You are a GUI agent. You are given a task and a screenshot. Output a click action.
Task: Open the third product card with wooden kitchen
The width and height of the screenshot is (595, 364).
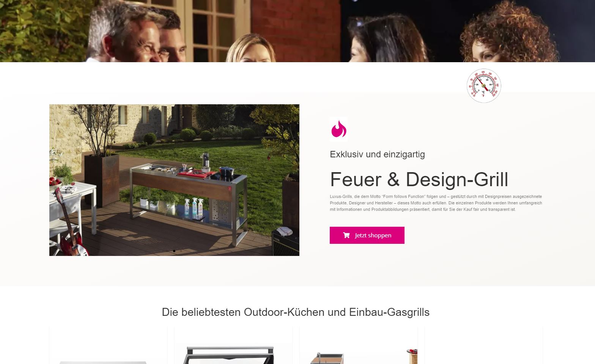click(x=359, y=345)
